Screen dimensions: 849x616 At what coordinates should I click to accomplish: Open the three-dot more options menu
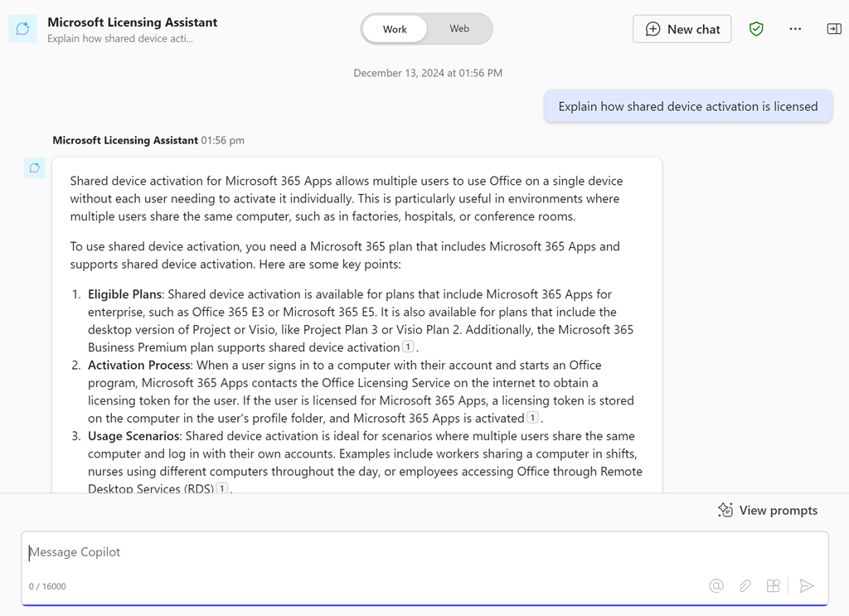795,29
